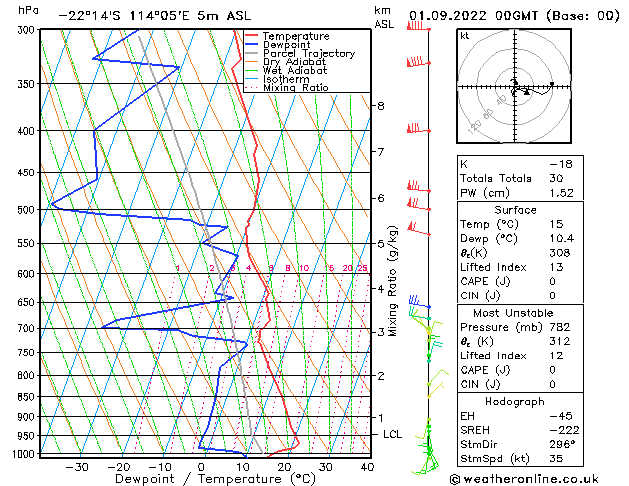Click the Most Unstable Pressure value 782
629x486 pixels.
(x=560, y=327)
